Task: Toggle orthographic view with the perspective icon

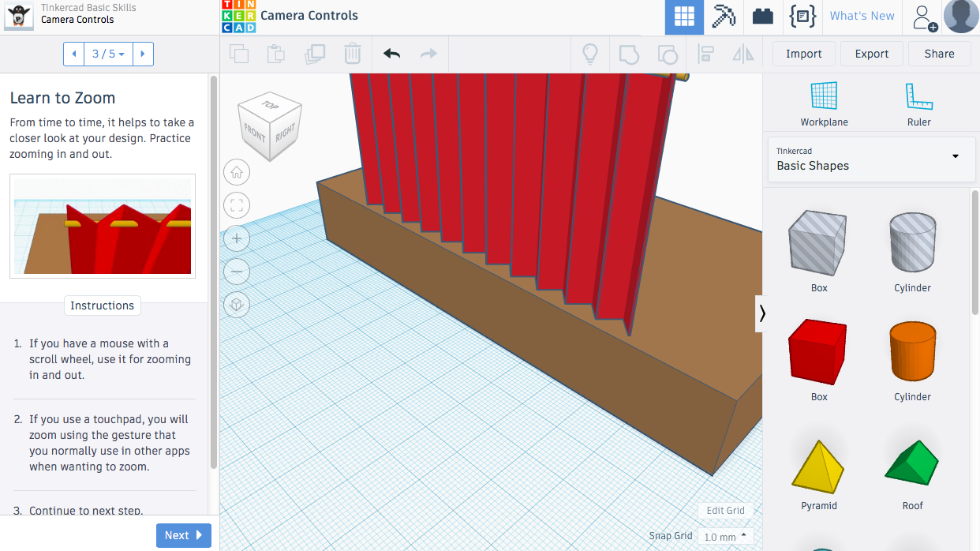Action: point(237,305)
